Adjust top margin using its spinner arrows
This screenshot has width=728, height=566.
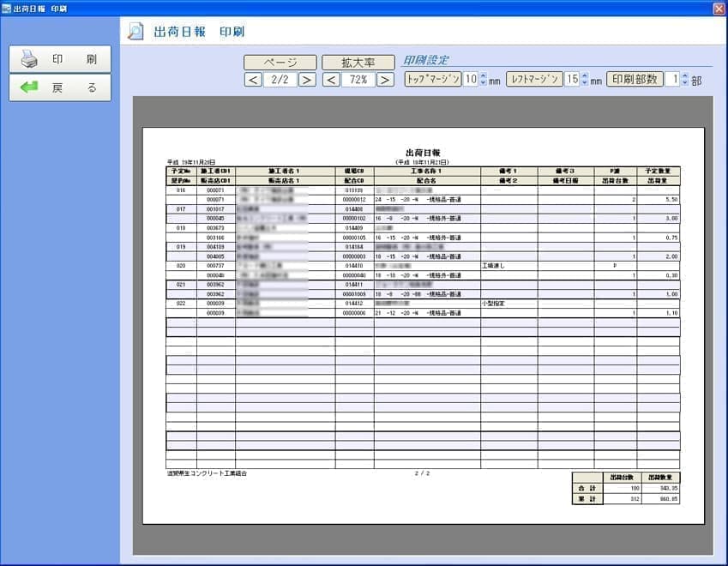point(483,79)
